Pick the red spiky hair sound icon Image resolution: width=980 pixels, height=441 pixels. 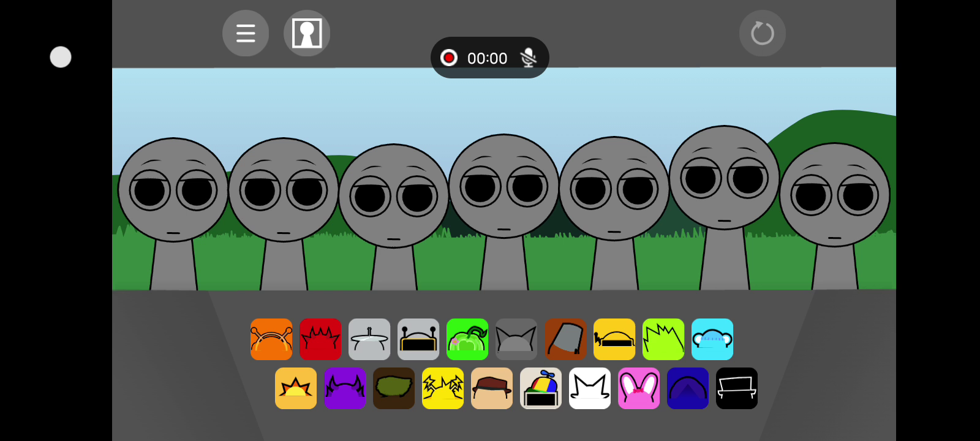pos(320,339)
